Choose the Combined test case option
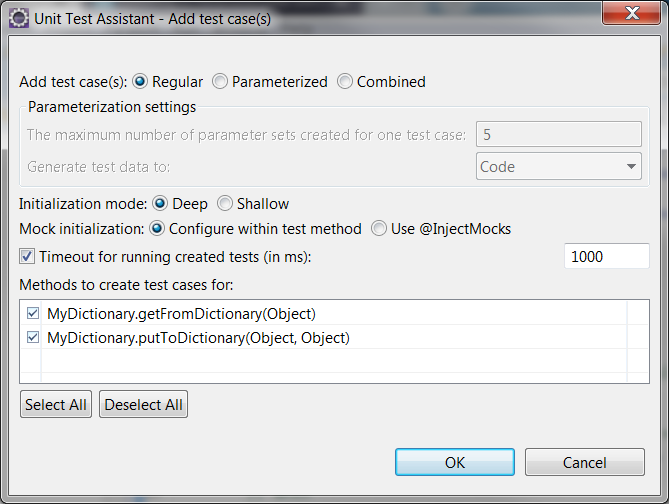The height and width of the screenshot is (504, 669). (345, 81)
